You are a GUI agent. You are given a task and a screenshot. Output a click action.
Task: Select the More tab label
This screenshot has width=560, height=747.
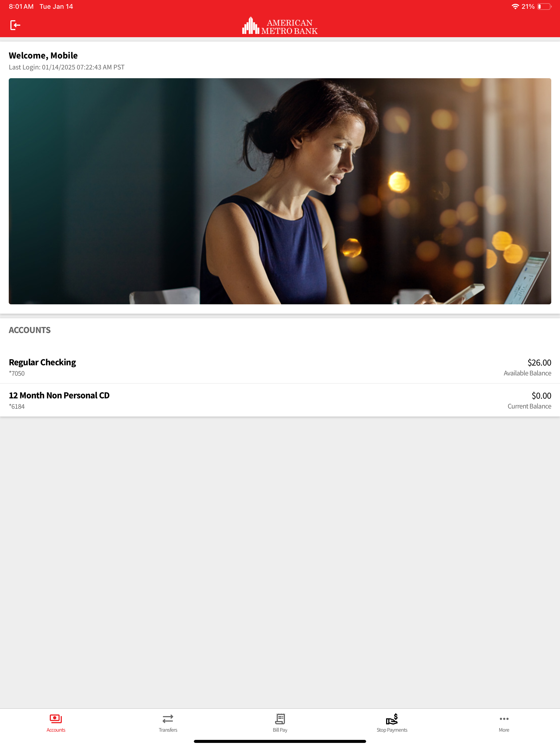[x=504, y=730]
